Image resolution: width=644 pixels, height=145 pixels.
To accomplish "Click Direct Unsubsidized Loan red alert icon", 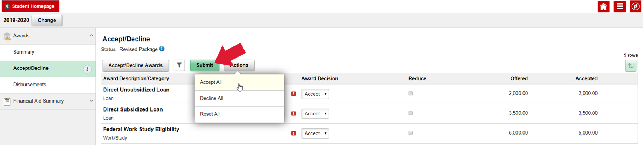I will [x=293, y=94].
